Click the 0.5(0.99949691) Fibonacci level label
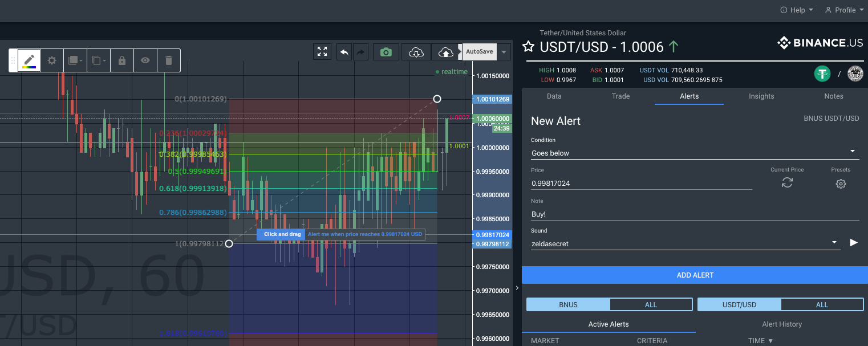Viewport: 868px width, 346px height. click(x=197, y=171)
